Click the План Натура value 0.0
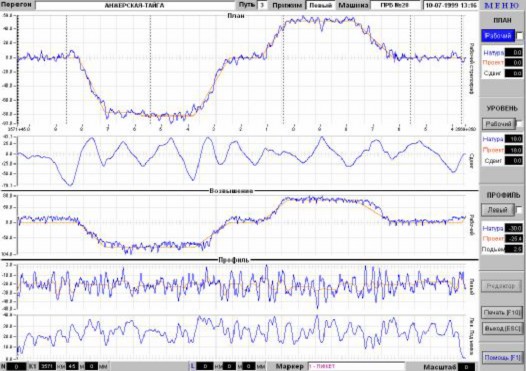 [514, 52]
